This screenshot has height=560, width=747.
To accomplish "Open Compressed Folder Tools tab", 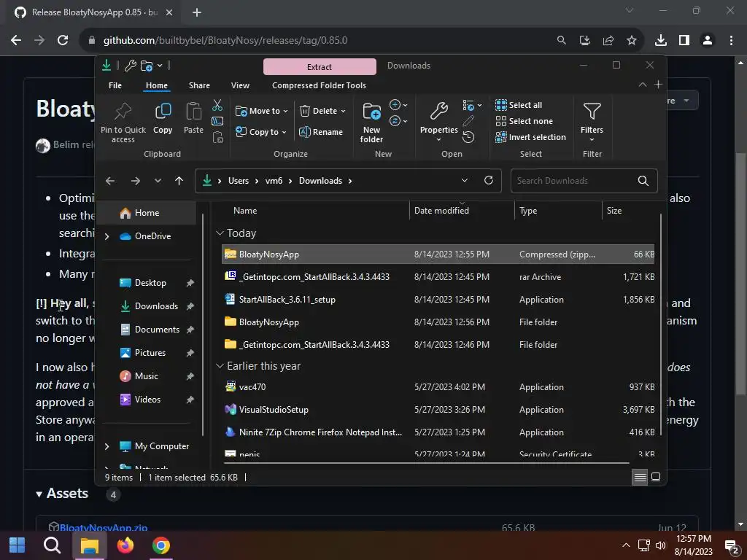I will [x=320, y=85].
